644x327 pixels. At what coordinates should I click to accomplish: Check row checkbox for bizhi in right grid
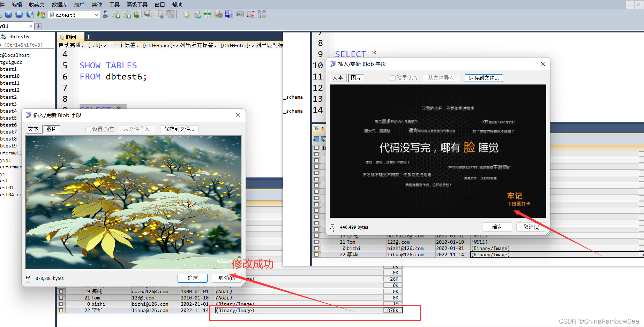pyautogui.click(x=316, y=248)
